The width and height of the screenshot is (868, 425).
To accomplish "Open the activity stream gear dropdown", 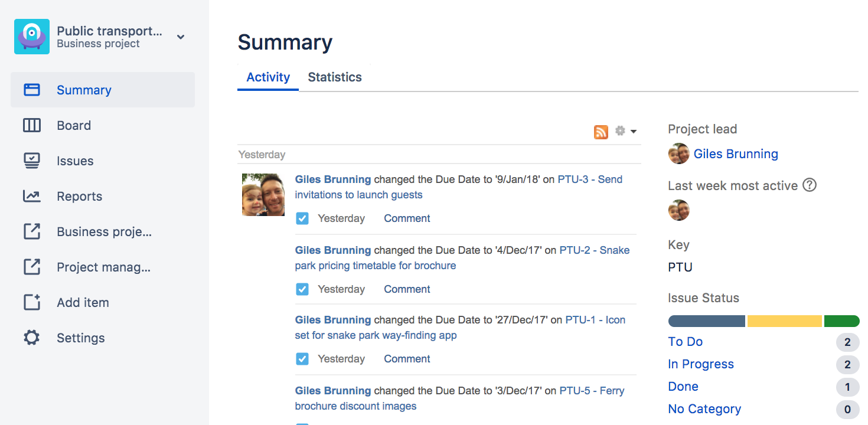I will pos(625,131).
